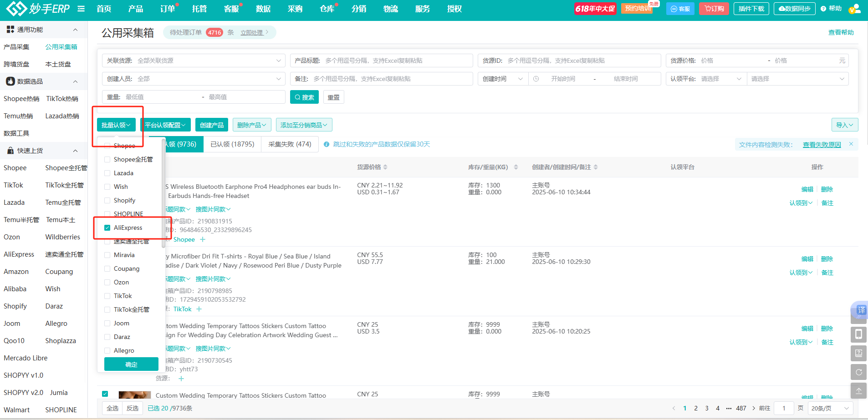Tick the Shopee全托管 checkbox
The height and width of the screenshot is (420, 868).
click(x=107, y=159)
